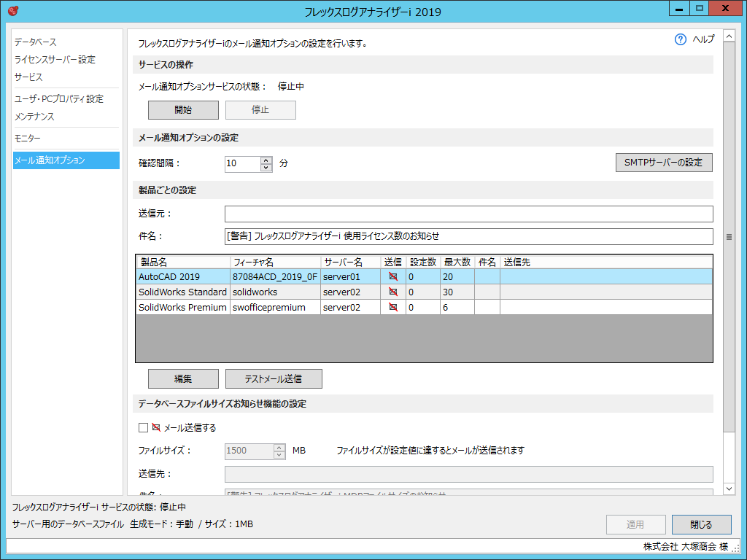Click the swofficepremium feature cell
Image resolution: width=747 pixels, height=560 pixels.
pos(275,307)
